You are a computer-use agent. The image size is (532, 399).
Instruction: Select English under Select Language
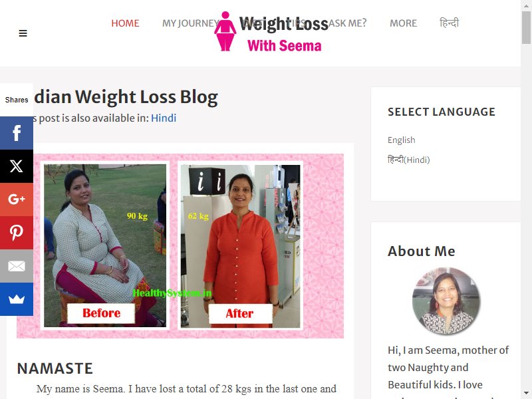point(402,140)
